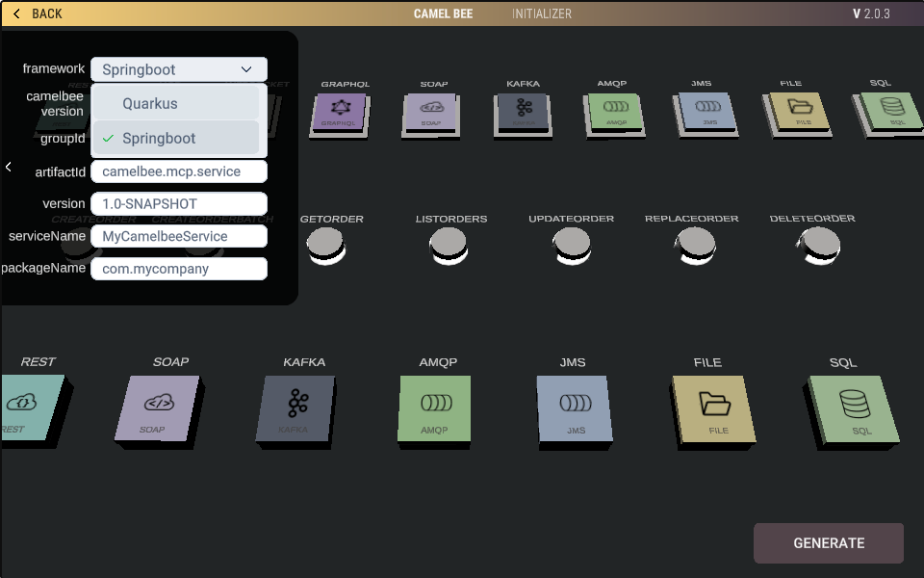Screen dimensions: 924x578
Task: Open the framework dropdown
Action: [178, 68]
